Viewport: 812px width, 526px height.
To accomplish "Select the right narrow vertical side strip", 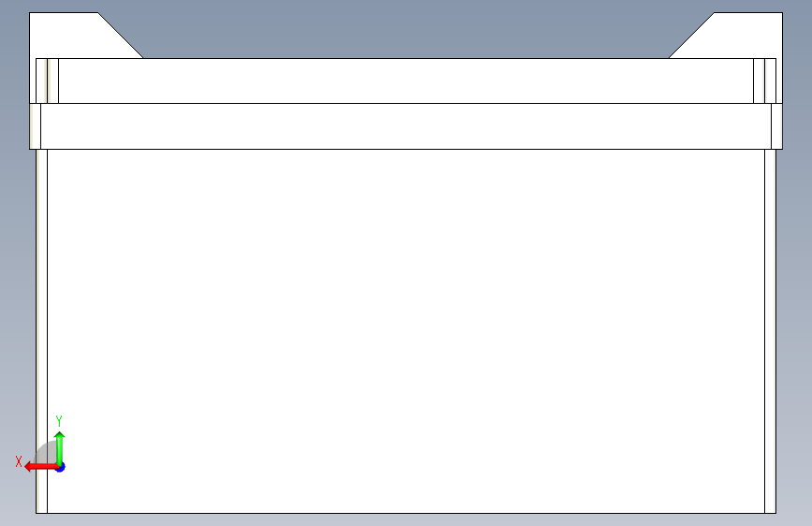I will tap(770, 331).
